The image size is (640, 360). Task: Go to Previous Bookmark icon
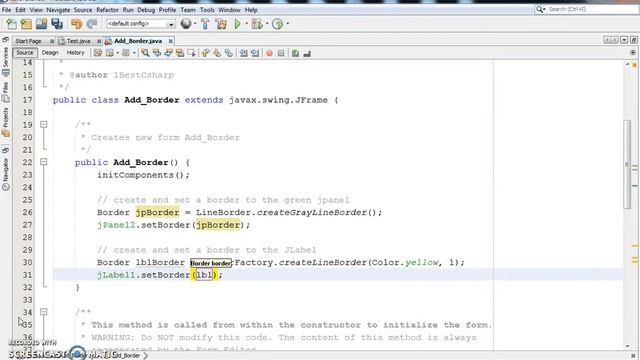click(206, 53)
